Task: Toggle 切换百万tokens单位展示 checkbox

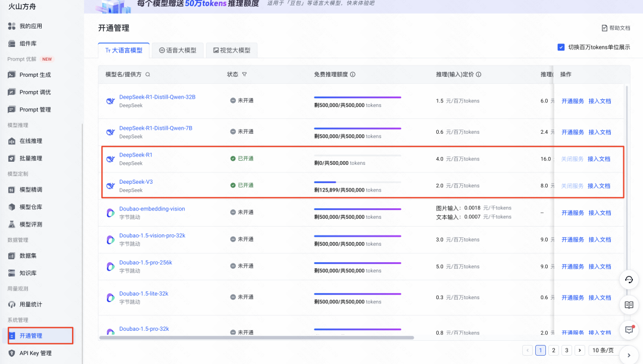Action: click(561, 47)
